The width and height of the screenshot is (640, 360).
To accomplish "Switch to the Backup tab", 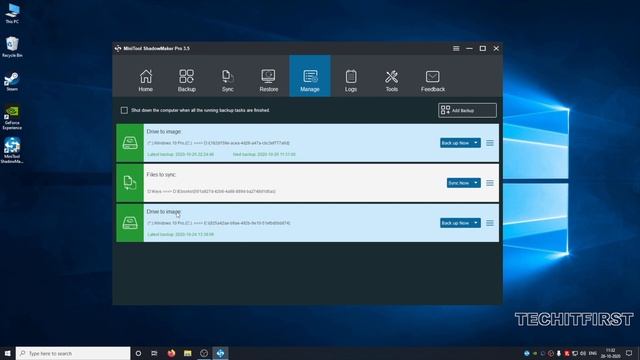I will (187, 80).
